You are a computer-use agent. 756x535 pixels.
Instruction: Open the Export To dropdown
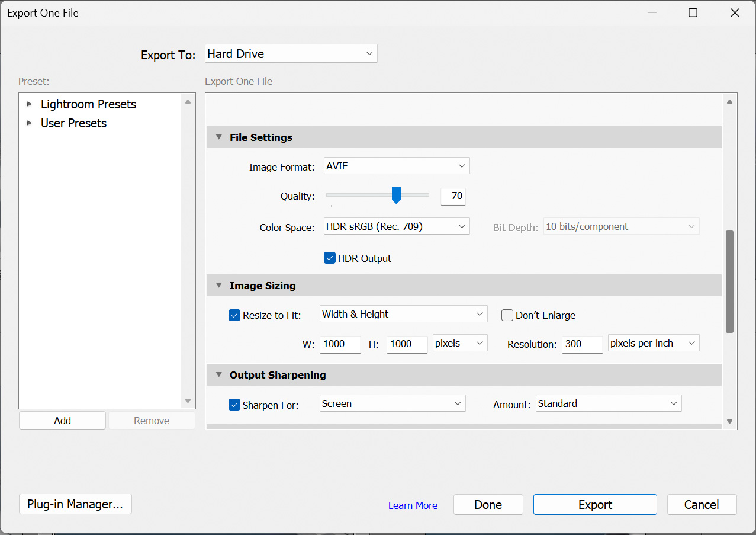click(x=290, y=53)
